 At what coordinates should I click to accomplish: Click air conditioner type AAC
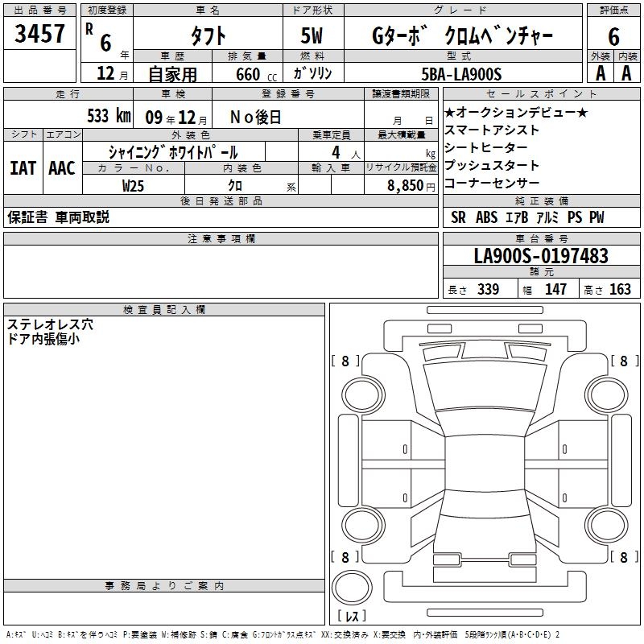click(62, 168)
